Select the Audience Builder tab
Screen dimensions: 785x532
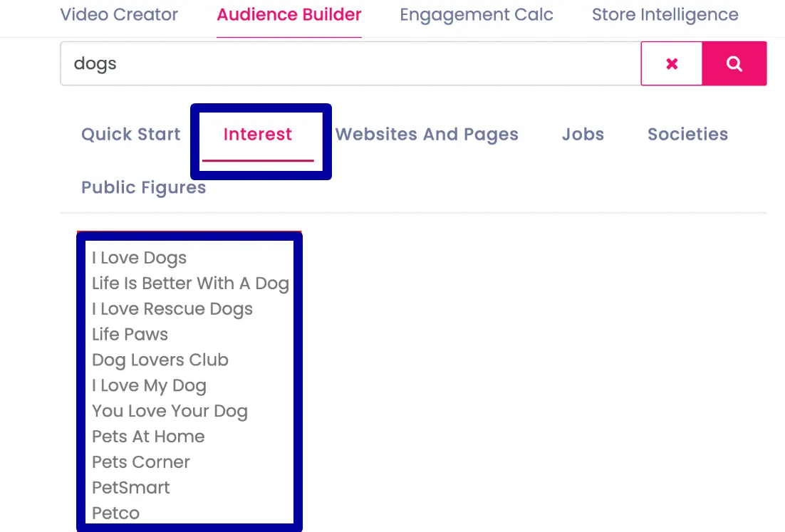[289, 14]
